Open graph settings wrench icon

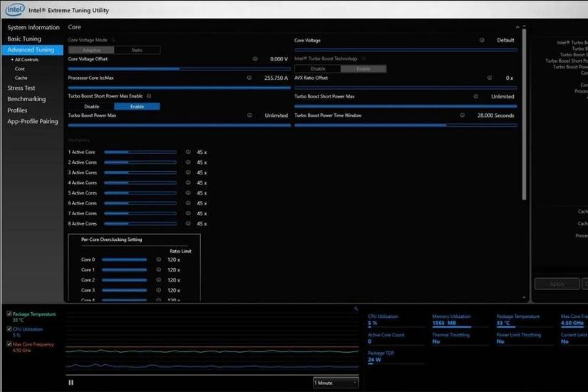click(x=356, y=309)
